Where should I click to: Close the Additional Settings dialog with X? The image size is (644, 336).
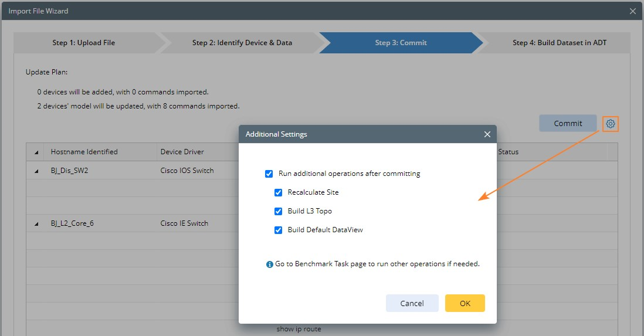(487, 134)
